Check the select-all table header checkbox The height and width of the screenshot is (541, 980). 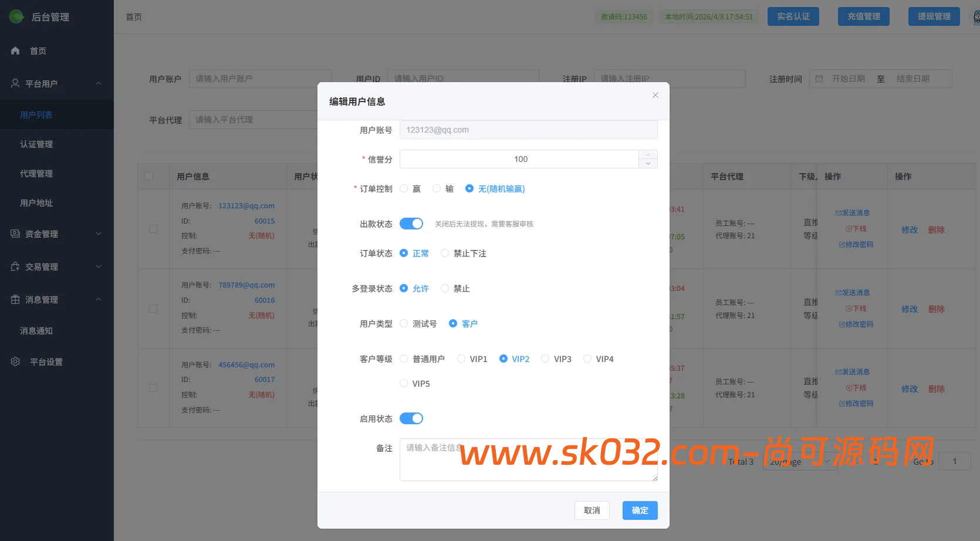(148, 176)
